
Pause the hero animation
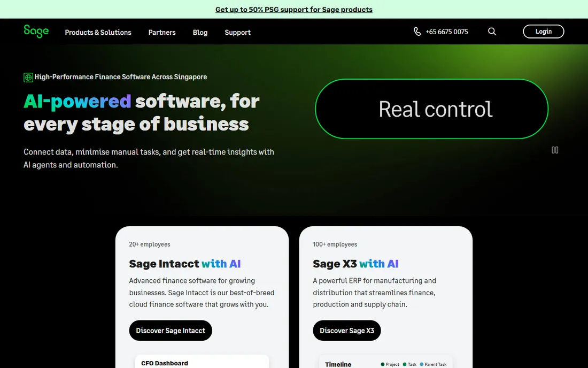[555, 150]
